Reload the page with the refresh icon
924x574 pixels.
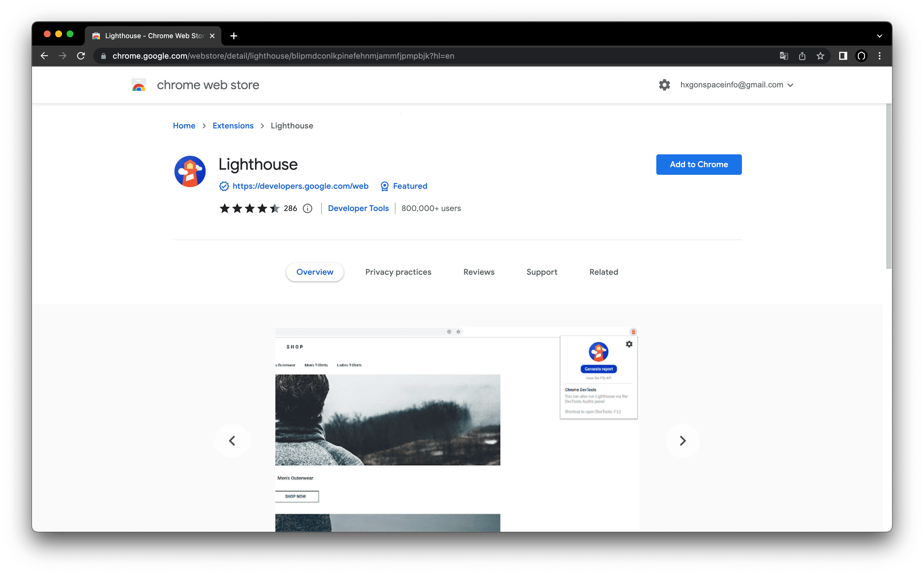tap(81, 56)
